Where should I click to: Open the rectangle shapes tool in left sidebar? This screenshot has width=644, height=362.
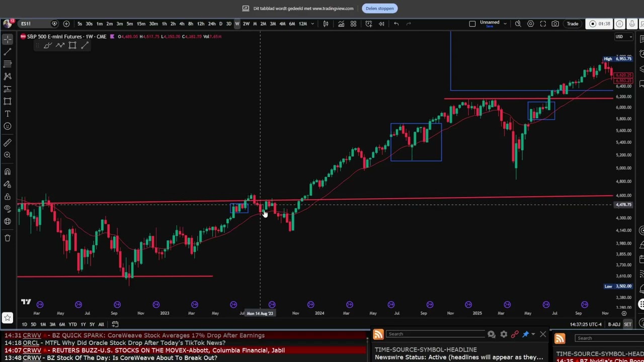click(x=8, y=102)
